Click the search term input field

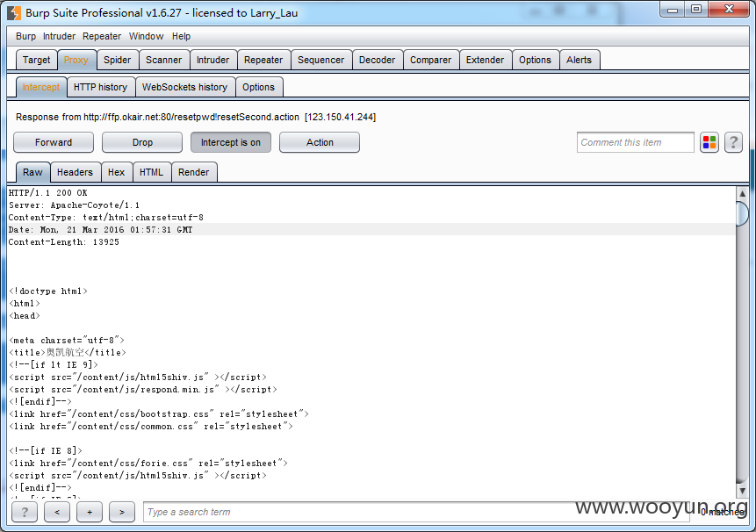tap(417, 512)
